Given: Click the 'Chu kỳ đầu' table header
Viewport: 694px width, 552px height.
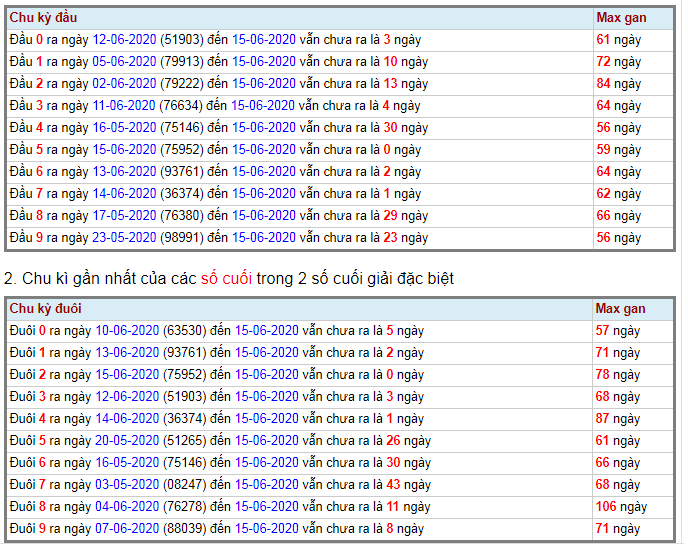Looking at the screenshot, I should (x=42, y=18).
